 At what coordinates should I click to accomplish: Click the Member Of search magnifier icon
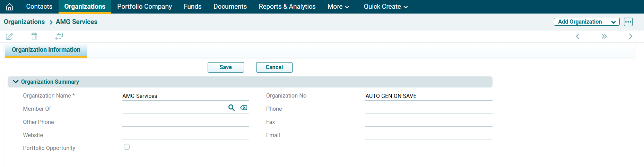(x=232, y=108)
